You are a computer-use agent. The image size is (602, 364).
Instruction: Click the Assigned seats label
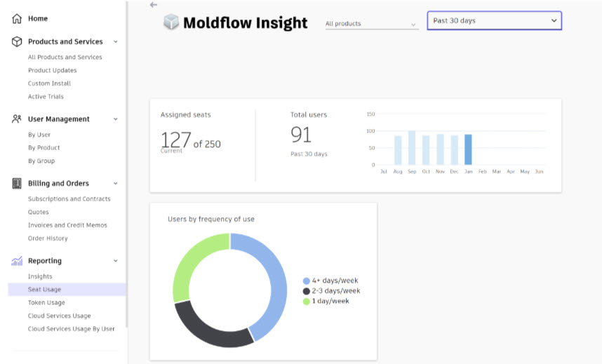185,115
